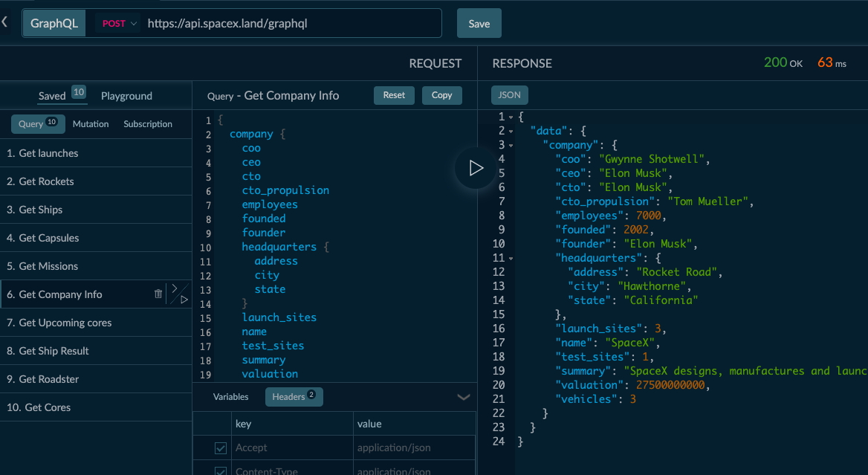Click "test_sites" in the query editor

point(273,346)
